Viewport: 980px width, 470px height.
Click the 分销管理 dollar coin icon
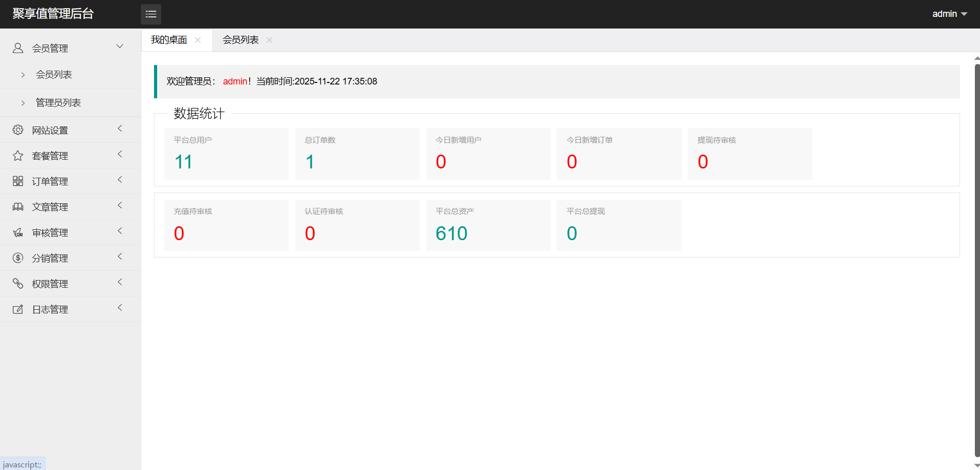click(x=18, y=258)
